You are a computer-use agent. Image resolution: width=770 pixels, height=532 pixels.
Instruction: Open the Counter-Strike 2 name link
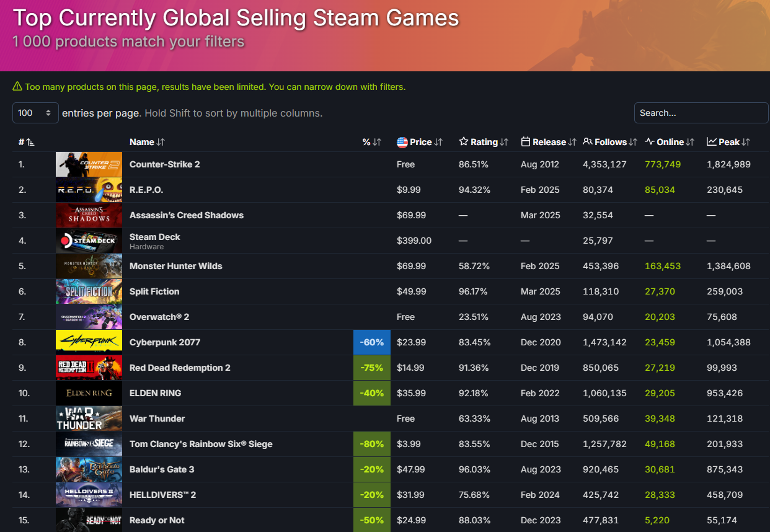164,164
